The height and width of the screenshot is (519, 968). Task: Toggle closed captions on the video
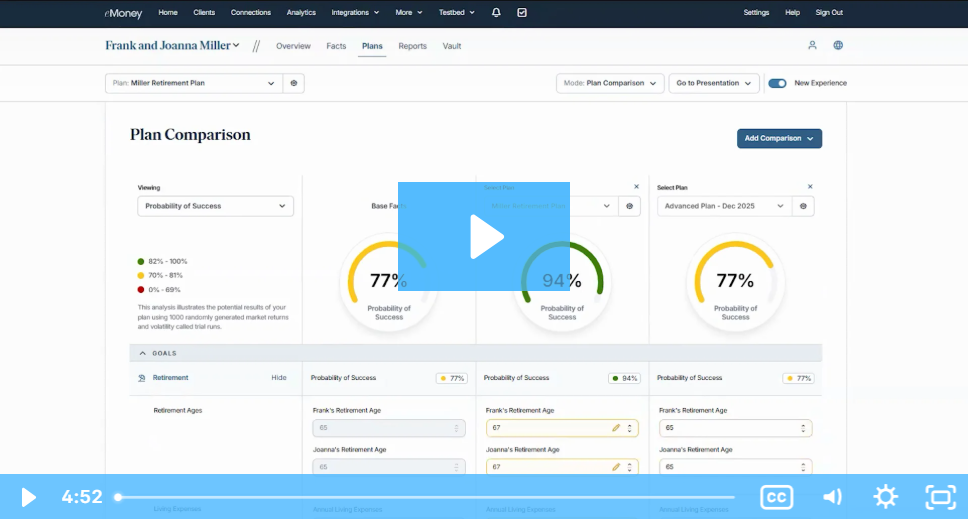pyautogui.click(x=777, y=497)
